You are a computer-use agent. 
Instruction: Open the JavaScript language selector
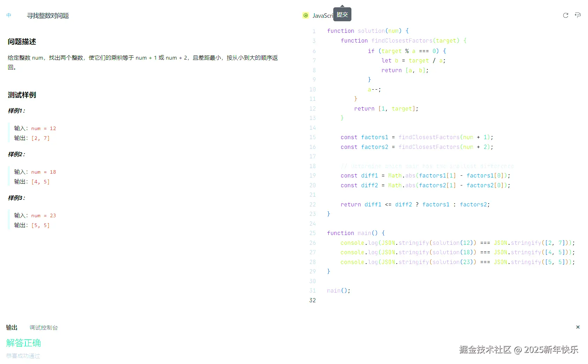[x=322, y=16]
